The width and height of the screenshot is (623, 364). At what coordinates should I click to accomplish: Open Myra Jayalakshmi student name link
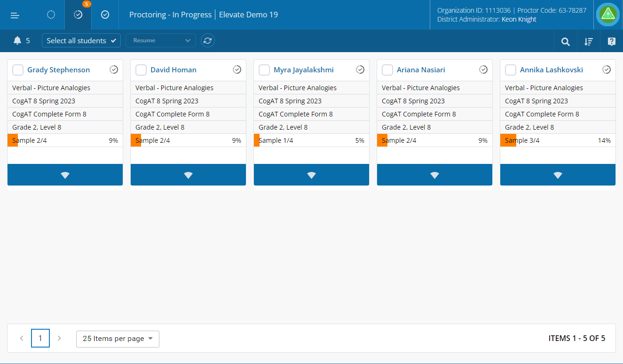[304, 70]
